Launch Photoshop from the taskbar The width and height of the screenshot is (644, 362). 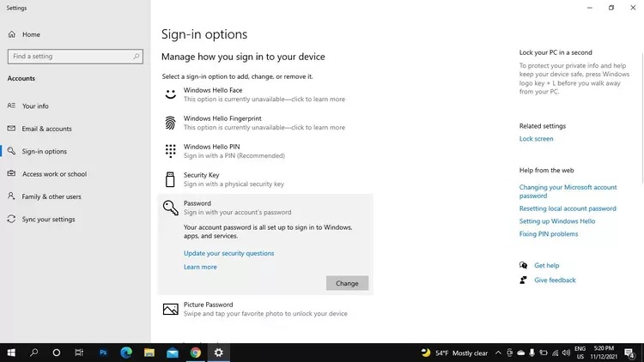tap(103, 353)
